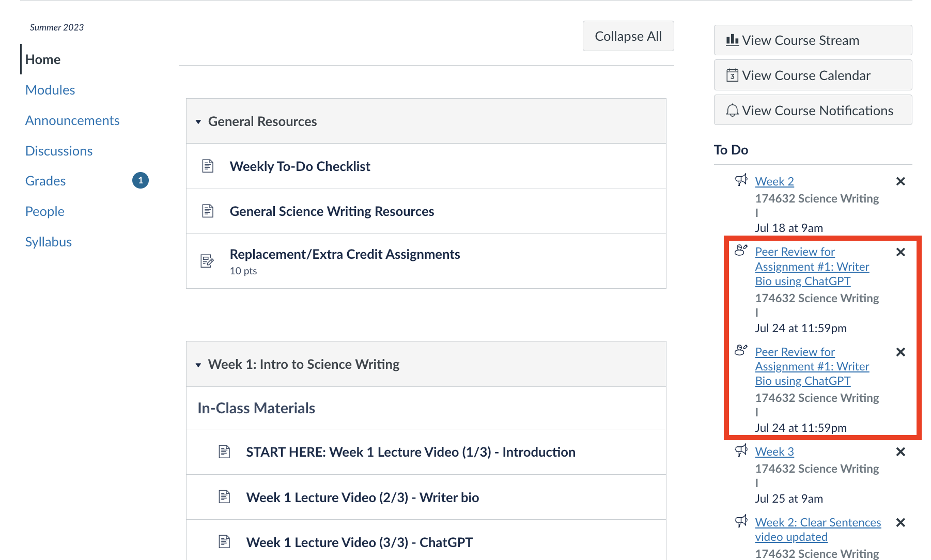Viewport: 931px width, 560px height.
Task: Click the Grades notification badge showing 1
Action: [141, 180]
